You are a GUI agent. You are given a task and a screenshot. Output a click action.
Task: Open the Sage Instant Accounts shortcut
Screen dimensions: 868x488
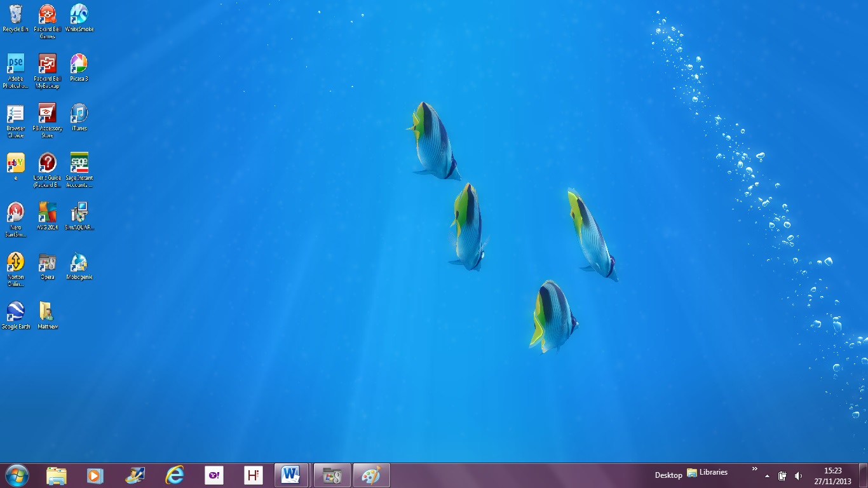pyautogui.click(x=79, y=164)
